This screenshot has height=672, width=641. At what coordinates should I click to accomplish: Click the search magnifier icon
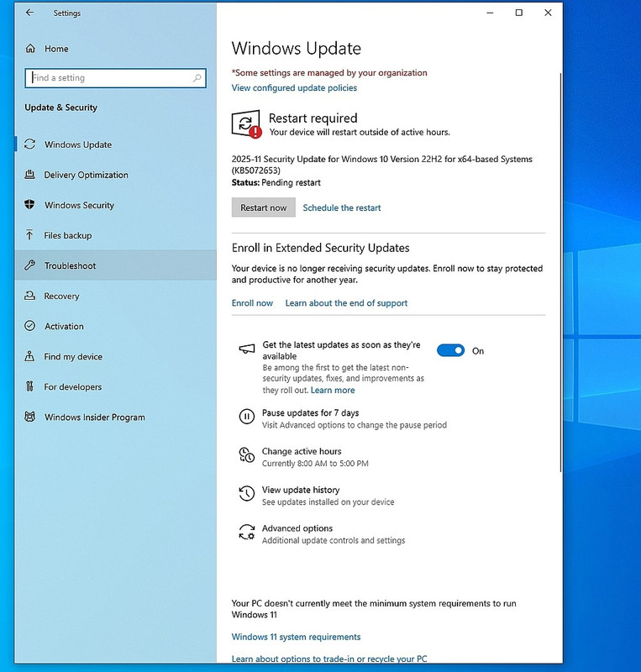(x=197, y=78)
